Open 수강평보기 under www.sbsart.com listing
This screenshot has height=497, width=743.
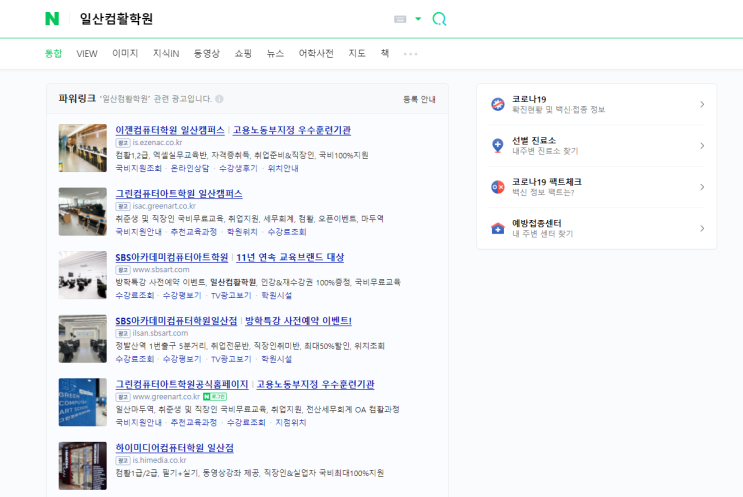pyautogui.click(x=182, y=295)
